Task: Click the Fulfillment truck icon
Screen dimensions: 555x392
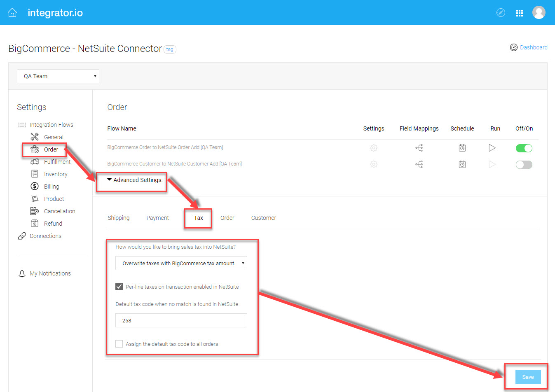Action: tap(35, 161)
